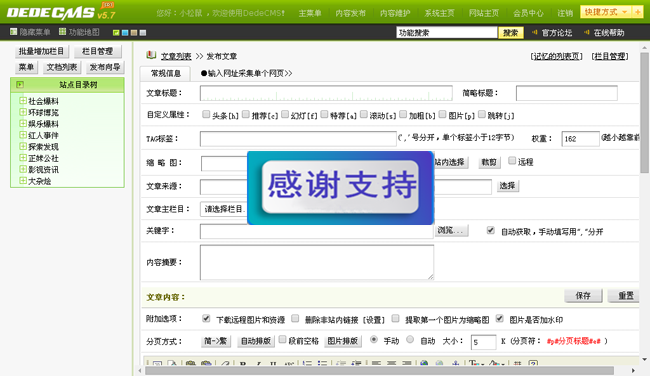650x376 pixels.
Task: Open 网站主页 from the top menu
Action: tap(484, 13)
